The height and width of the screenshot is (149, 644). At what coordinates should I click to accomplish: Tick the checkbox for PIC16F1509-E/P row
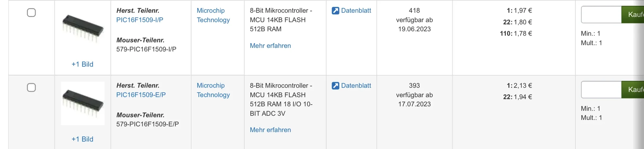(31, 88)
